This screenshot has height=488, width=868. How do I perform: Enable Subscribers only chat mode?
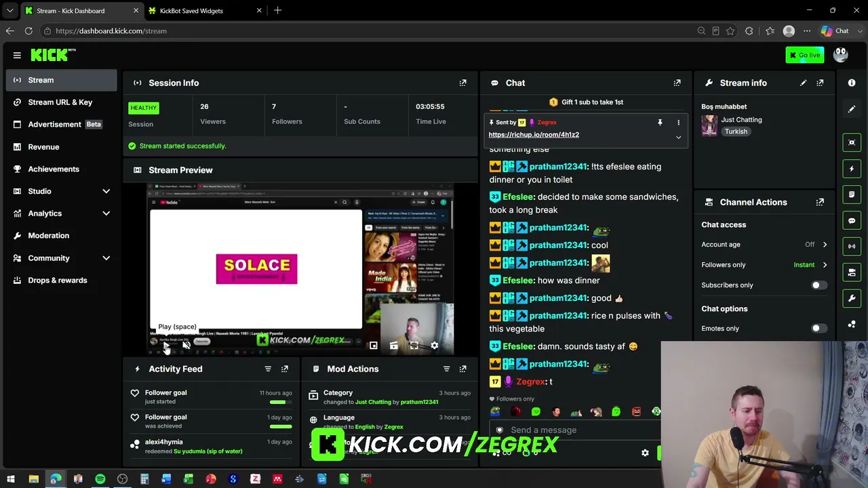tap(818, 285)
